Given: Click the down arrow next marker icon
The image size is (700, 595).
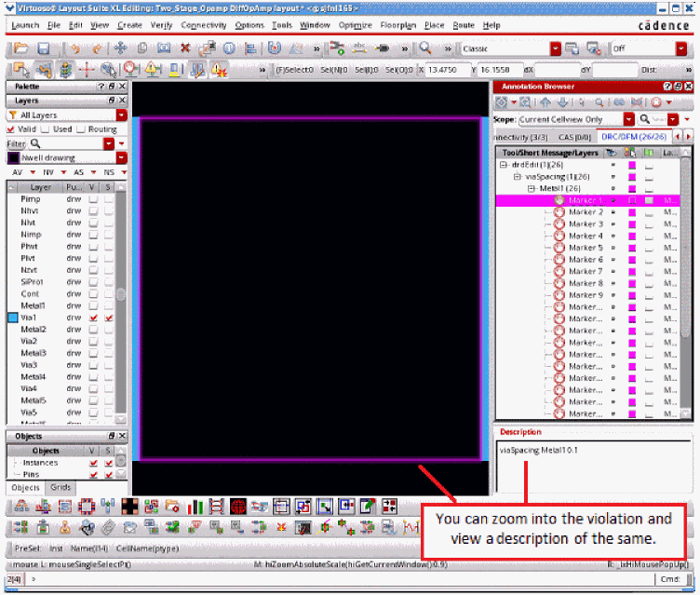Looking at the screenshot, I should 563,102.
